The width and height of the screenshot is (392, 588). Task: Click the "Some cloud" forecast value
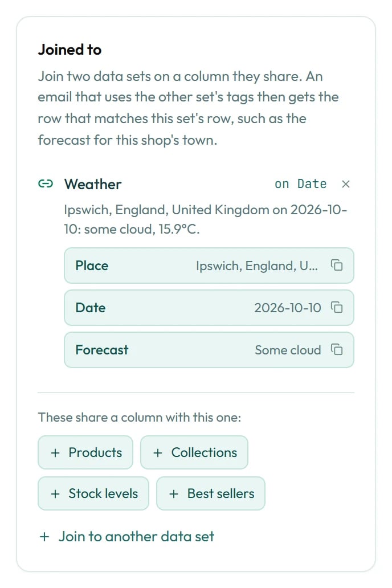(x=288, y=350)
